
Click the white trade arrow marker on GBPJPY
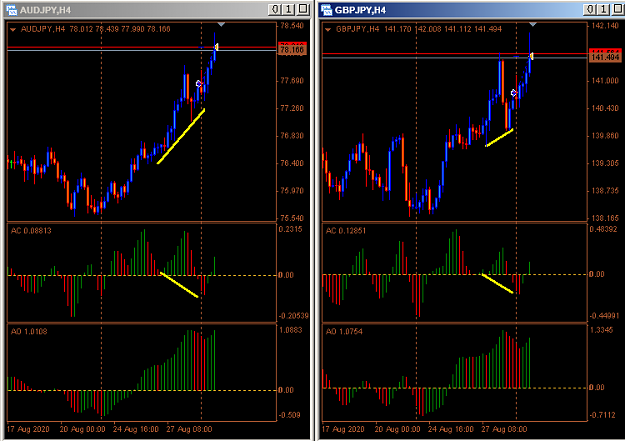[x=514, y=93]
